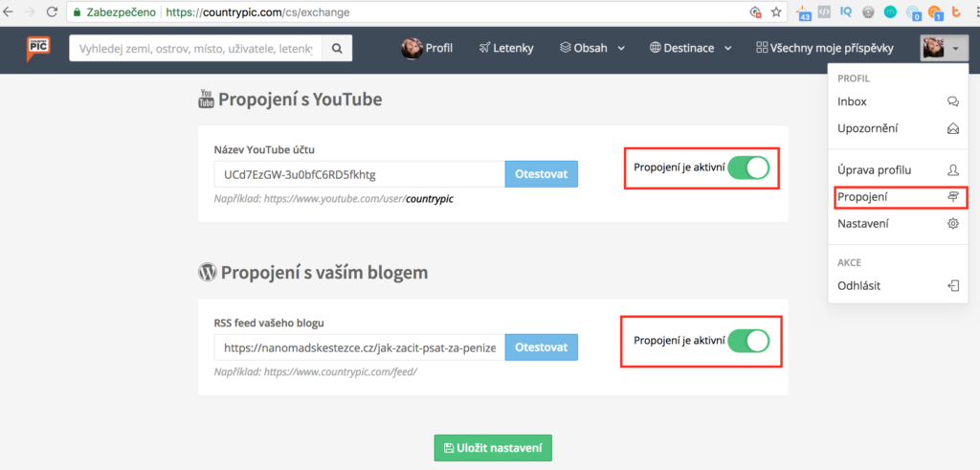Open user avatar dropdown in navbar
Image resolution: width=980 pixels, height=470 pixels.
coord(944,48)
